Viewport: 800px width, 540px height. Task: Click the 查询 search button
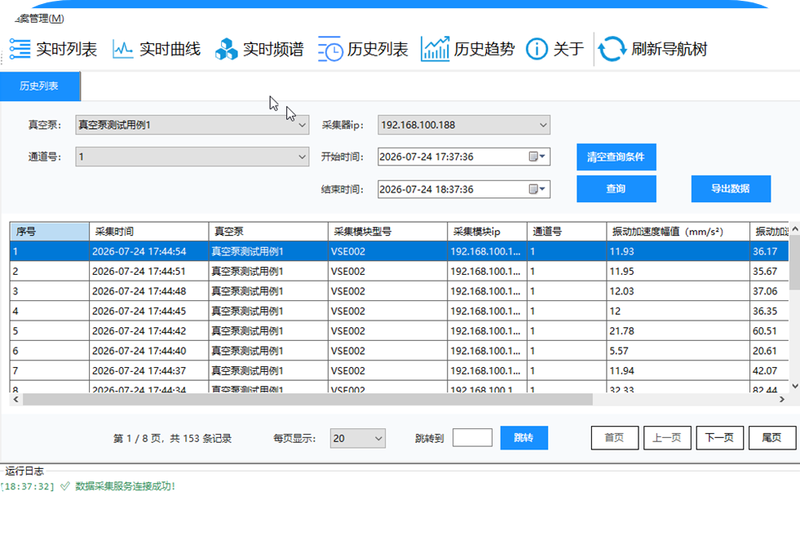pos(616,189)
